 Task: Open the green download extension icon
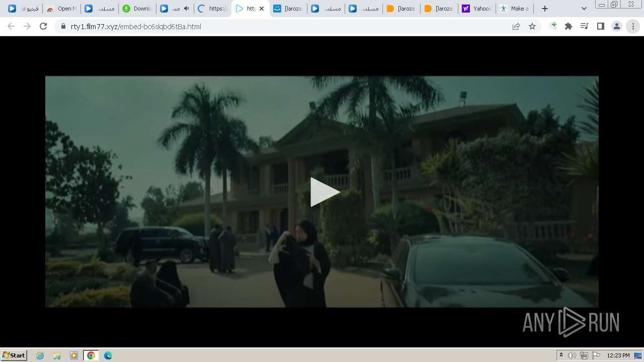[x=553, y=26]
